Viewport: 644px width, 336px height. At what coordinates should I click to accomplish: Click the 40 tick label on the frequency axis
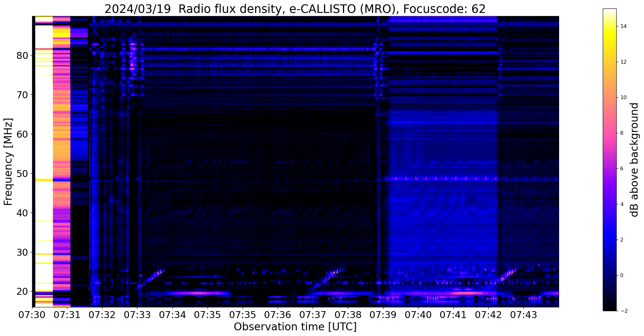pos(22,213)
